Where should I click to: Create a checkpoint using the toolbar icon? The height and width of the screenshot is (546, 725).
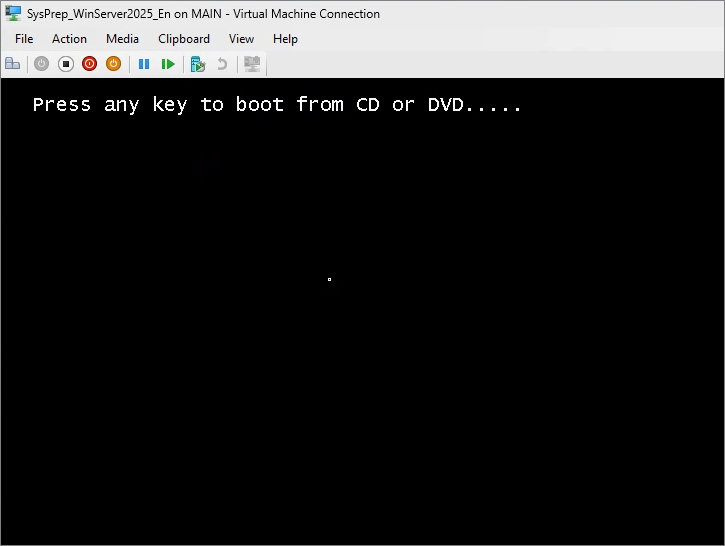[198, 64]
